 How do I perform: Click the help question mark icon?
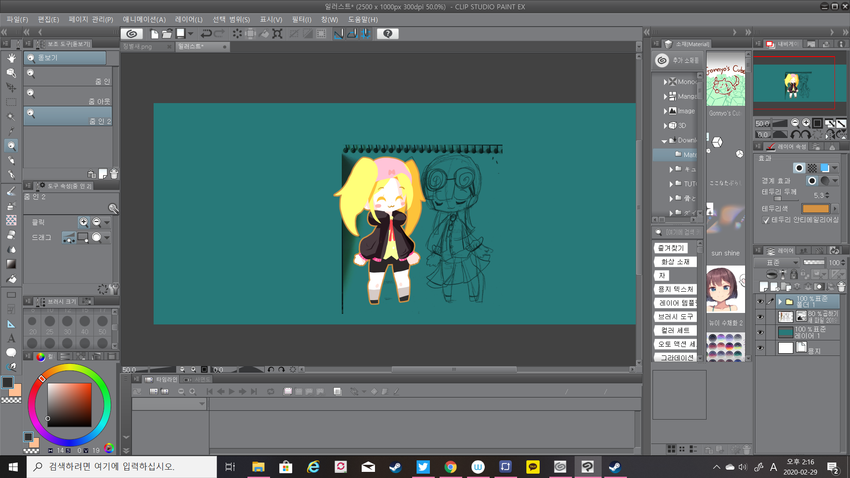pos(388,34)
